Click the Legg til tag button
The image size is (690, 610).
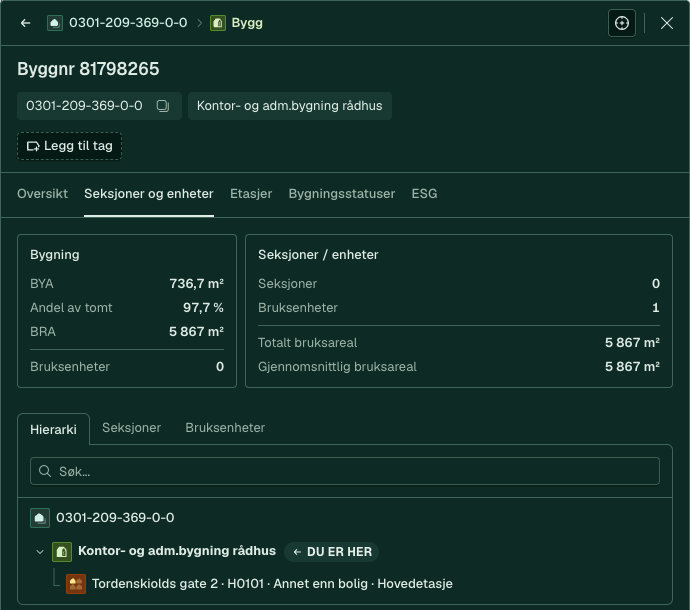pos(70,146)
